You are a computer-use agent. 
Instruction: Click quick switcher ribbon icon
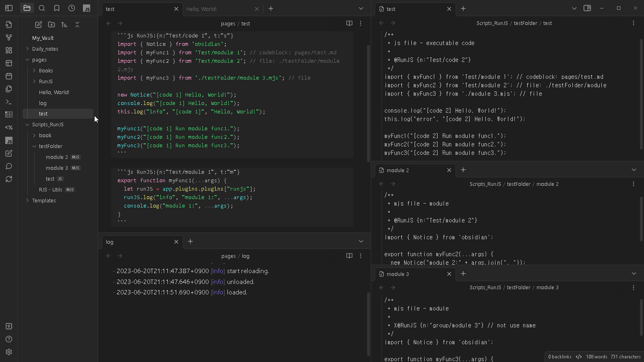coord(9,25)
